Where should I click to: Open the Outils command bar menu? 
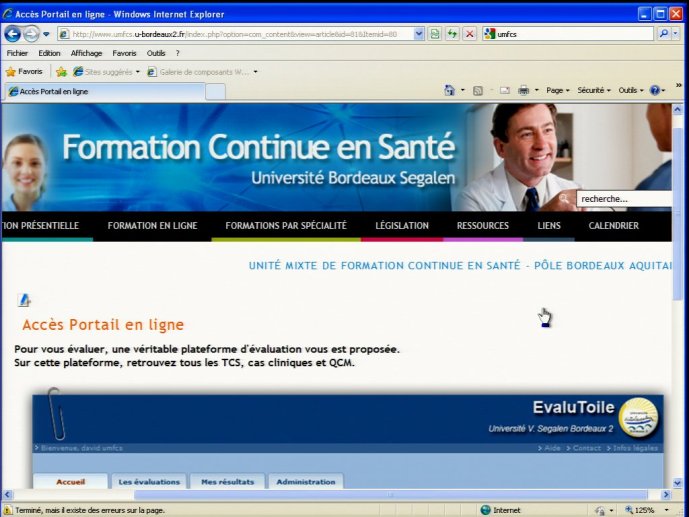click(631, 90)
